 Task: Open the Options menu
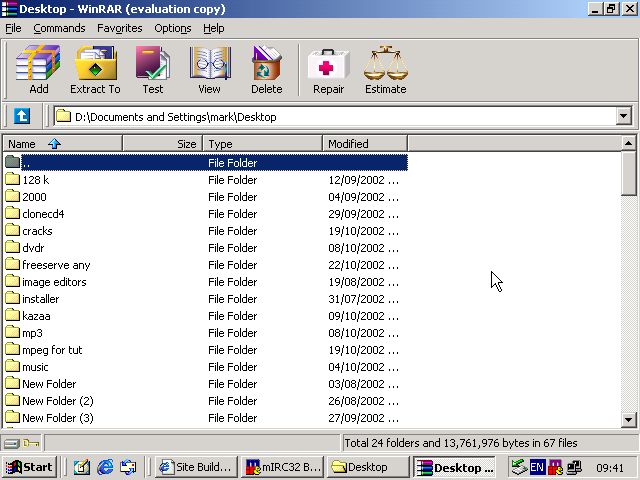pos(173,28)
